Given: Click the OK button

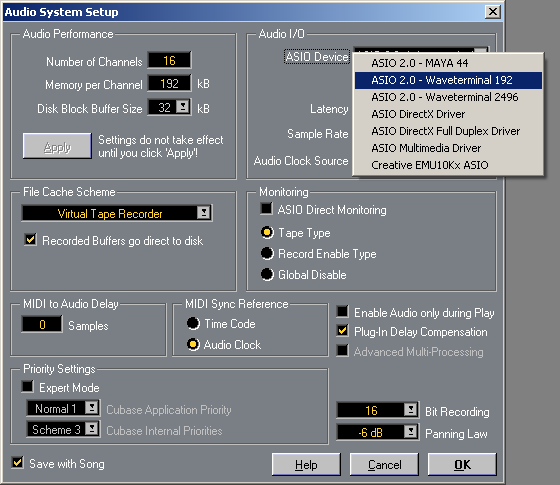Looking at the screenshot, I should point(462,464).
